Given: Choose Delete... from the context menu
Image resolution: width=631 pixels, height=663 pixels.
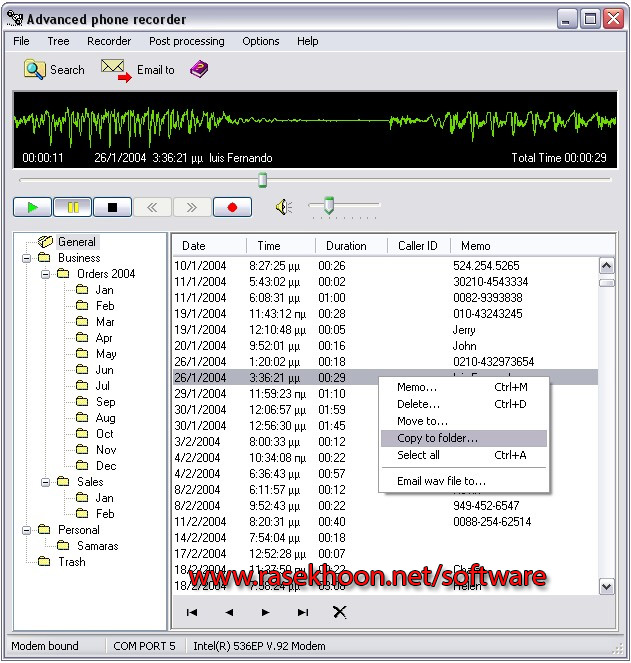Looking at the screenshot, I should point(464,404).
